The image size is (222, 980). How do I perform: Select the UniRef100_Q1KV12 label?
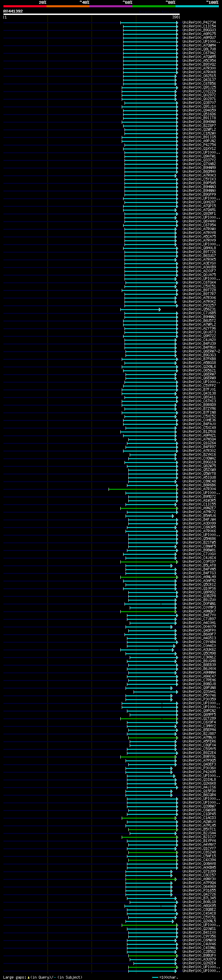pyautogui.click(x=199, y=149)
